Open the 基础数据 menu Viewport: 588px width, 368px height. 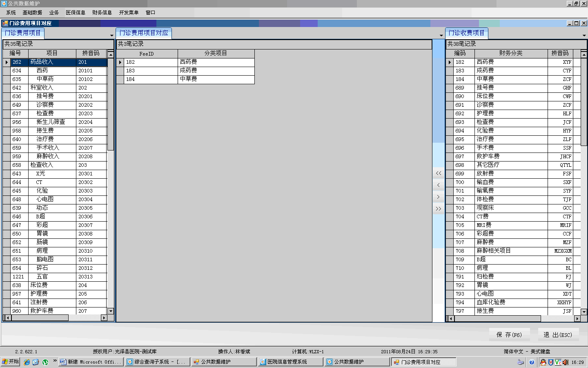tap(32, 13)
